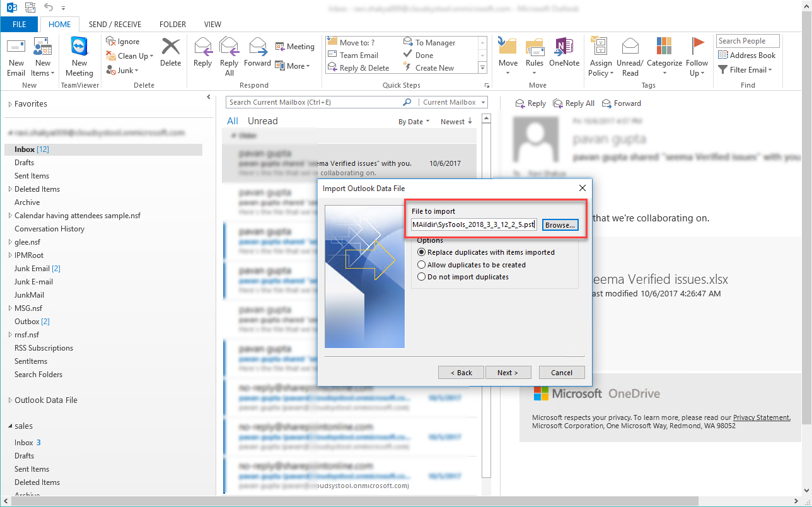The image size is (812, 507).
Task: Click the Browse... button
Action: coord(560,225)
